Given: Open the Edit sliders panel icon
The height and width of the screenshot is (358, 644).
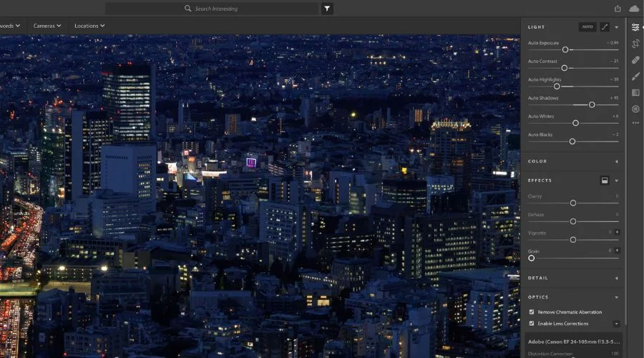Looking at the screenshot, I should click(x=635, y=27).
